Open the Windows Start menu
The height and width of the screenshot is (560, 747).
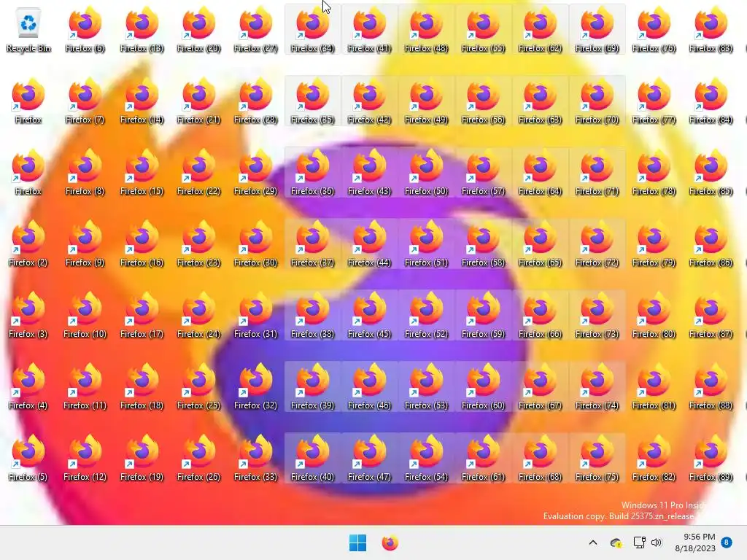coord(357,542)
